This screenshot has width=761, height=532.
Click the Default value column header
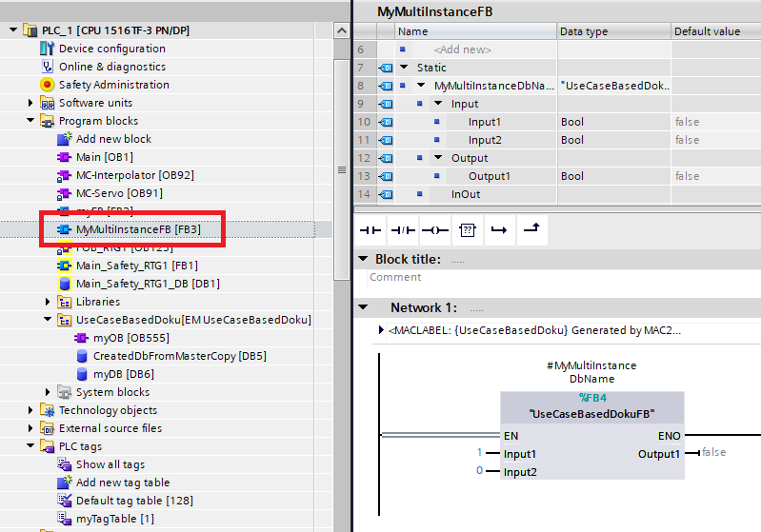coord(716,31)
